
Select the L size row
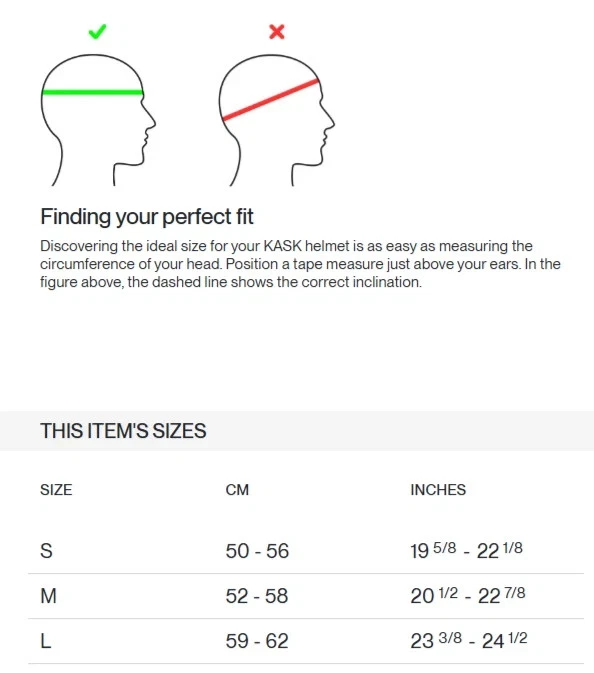click(x=306, y=641)
